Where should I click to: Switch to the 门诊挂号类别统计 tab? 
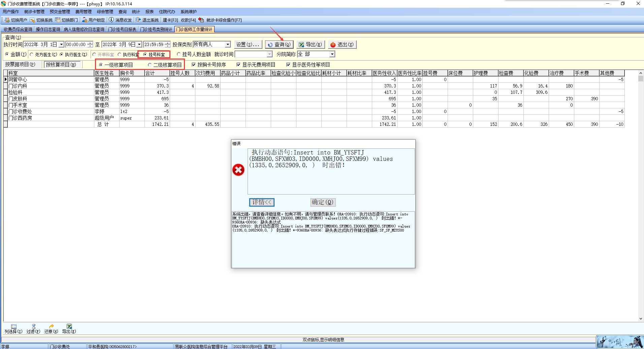coord(156,29)
